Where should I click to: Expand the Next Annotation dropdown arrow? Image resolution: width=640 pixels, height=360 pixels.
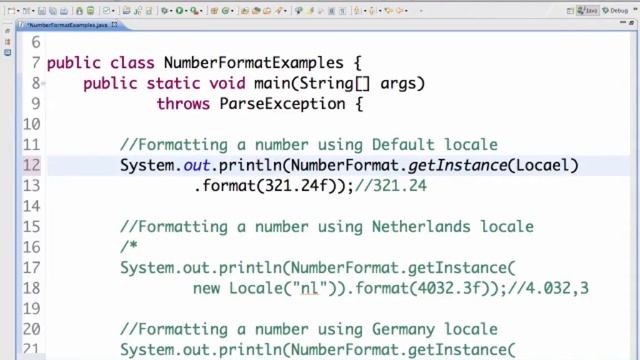click(x=365, y=11)
